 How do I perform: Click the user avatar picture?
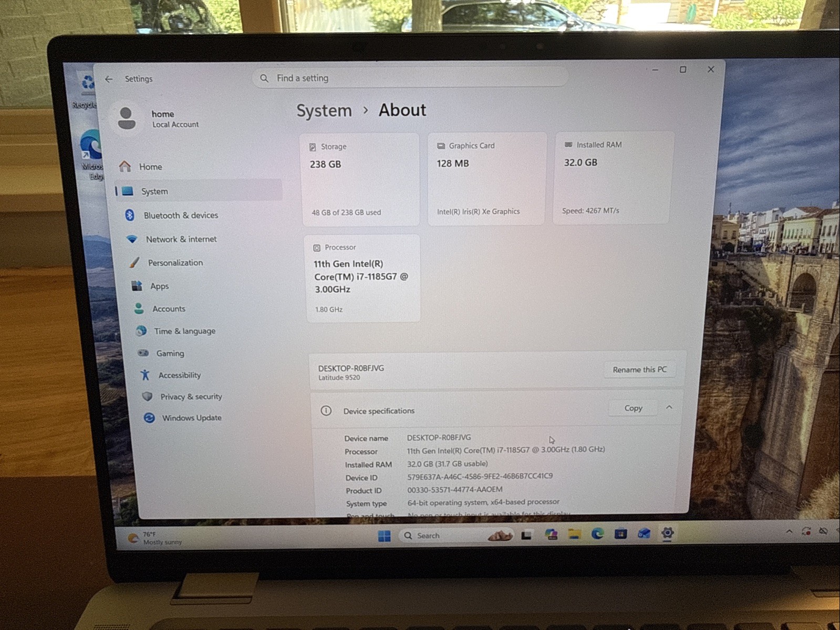(x=126, y=118)
